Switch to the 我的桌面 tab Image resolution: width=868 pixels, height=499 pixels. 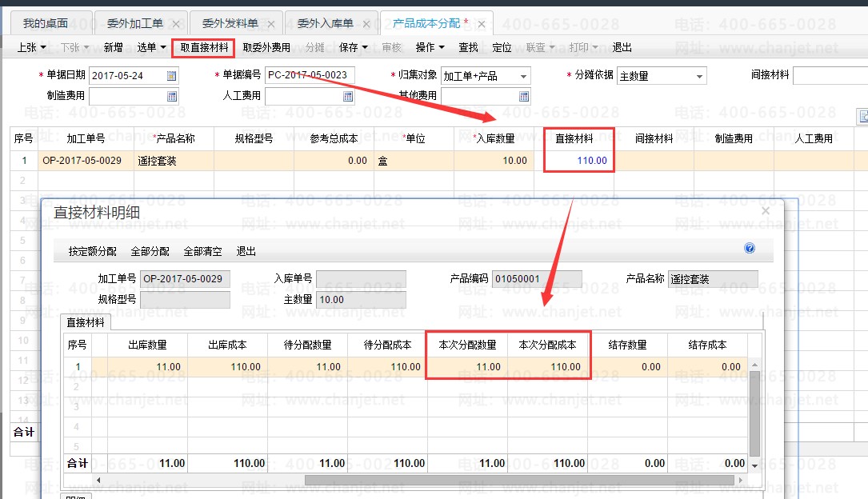coord(46,24)
